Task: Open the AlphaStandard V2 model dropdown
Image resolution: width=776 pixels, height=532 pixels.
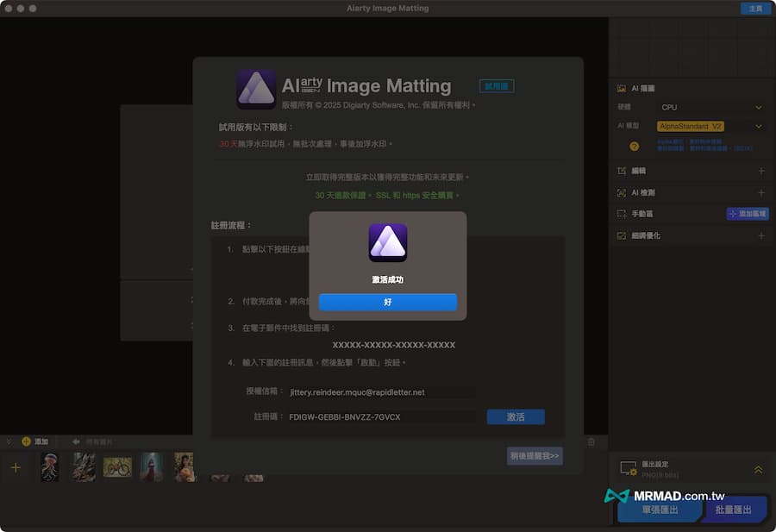Action: point(690,125)
